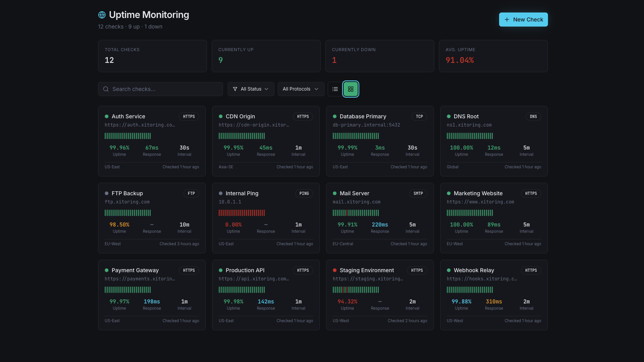Click the filter funnel icon

[235, 89]
